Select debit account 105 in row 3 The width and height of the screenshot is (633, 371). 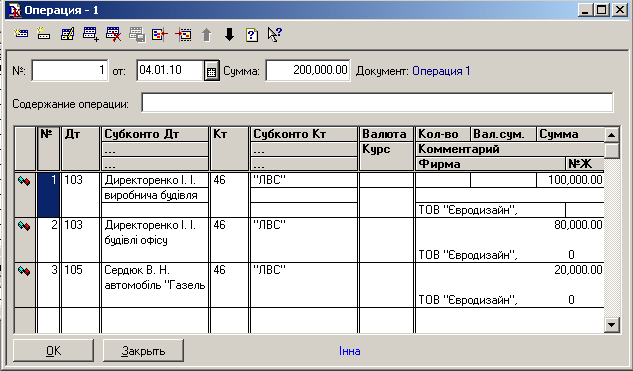80,285
